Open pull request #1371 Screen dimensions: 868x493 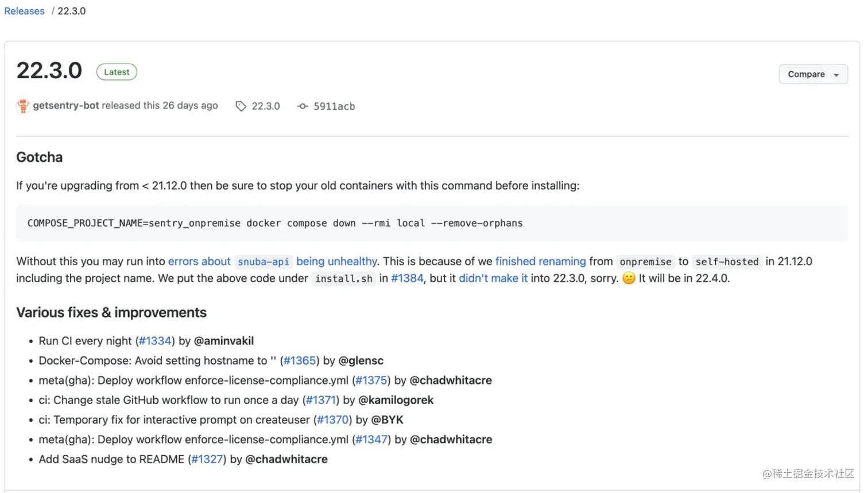pos(320,400)
